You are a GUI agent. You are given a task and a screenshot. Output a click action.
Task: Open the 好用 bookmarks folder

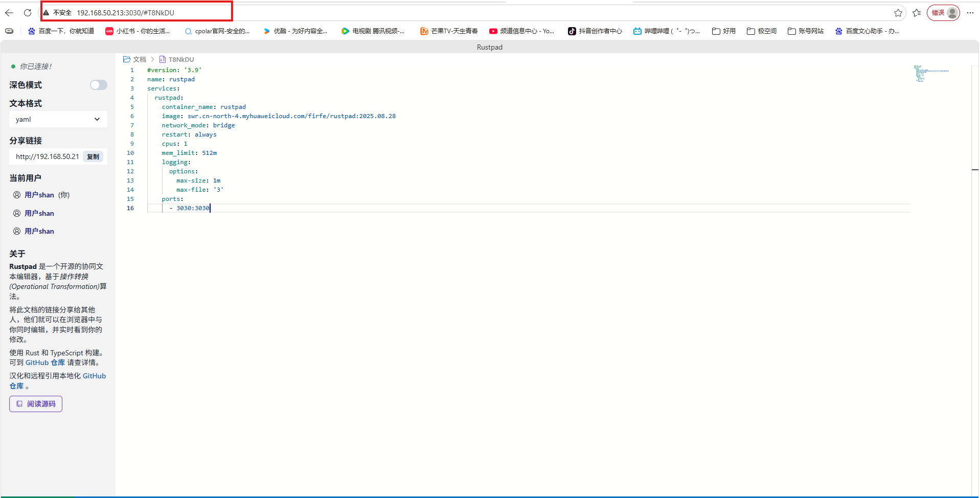[x=723, y=31]
